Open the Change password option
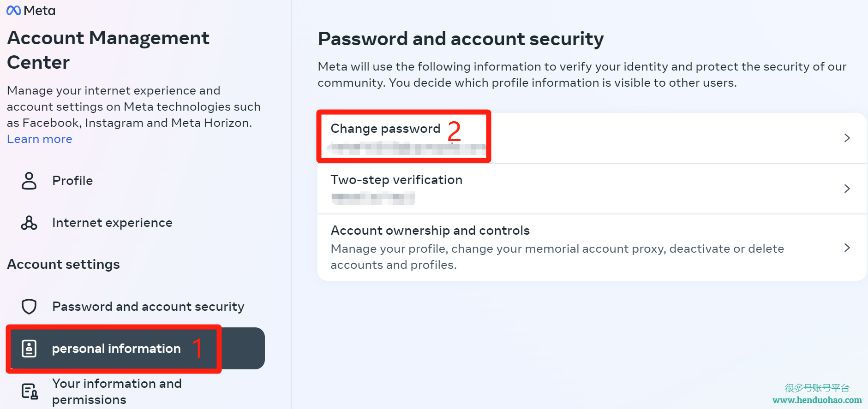This screenshot has height=409, width=868. (592, 138)
